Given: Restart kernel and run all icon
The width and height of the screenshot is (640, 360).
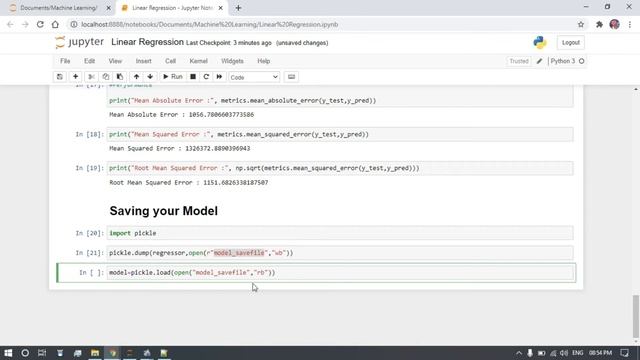Looking at the screenshot, I should tap(219, 77).
